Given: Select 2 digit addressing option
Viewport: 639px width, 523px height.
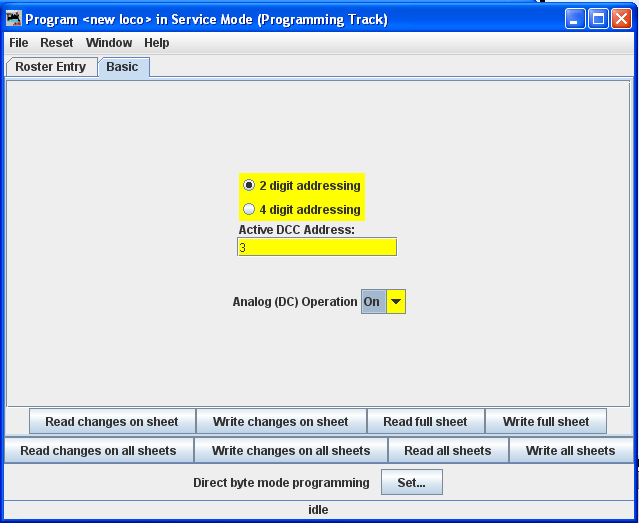Looking at the screenshot, I should point(249,185).
